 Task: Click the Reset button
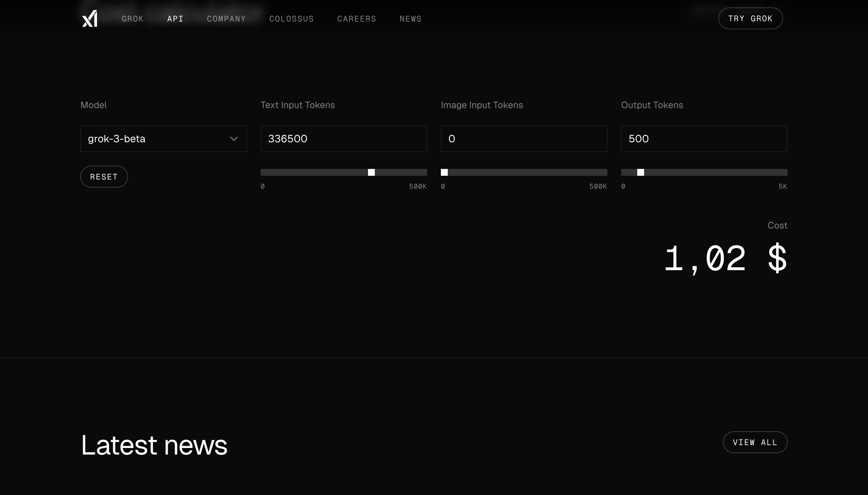tap(104, 177)
